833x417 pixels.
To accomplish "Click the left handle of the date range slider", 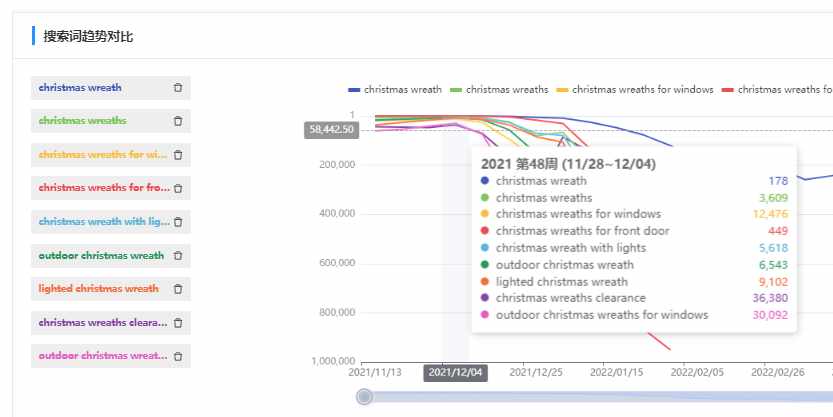I will (364, 397).
